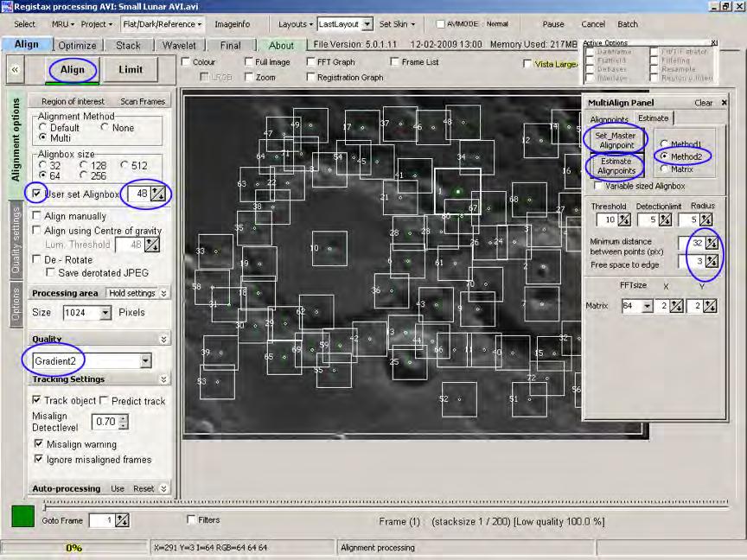Expand the Processing area Hold settings chevron
The height and width of the screenshot is (560, 747).
coord(164,293)
